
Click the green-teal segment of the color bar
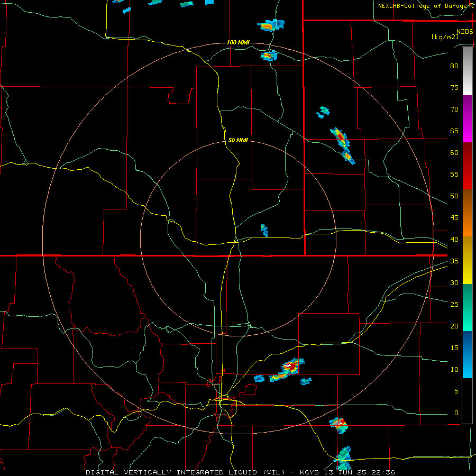[467, 307]
